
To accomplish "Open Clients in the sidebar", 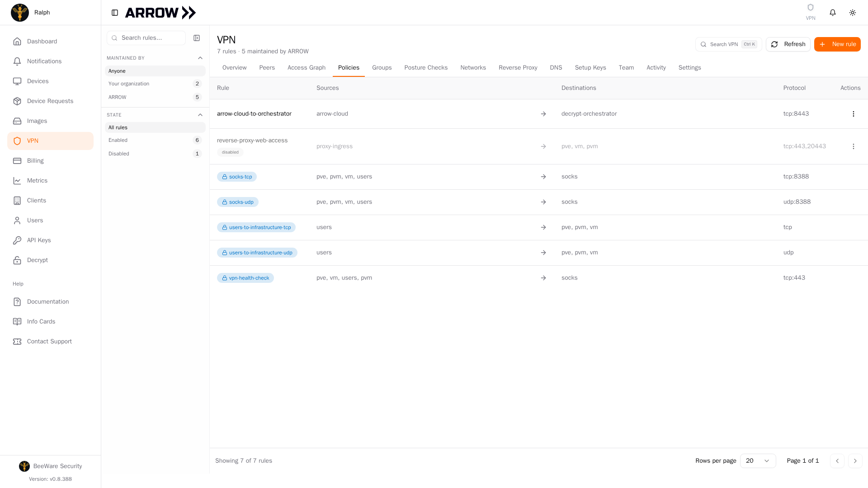I will [50, 201].
